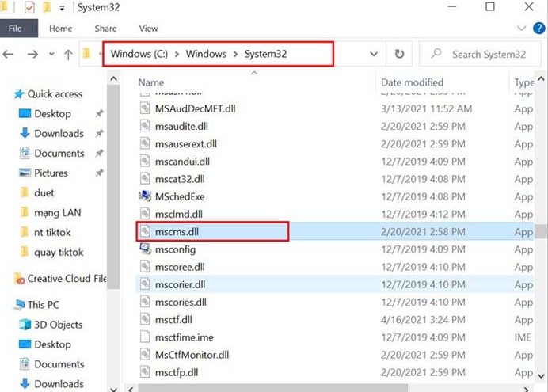
Task: Select the mscandui.dll file
Action: (x=182, y=162)
